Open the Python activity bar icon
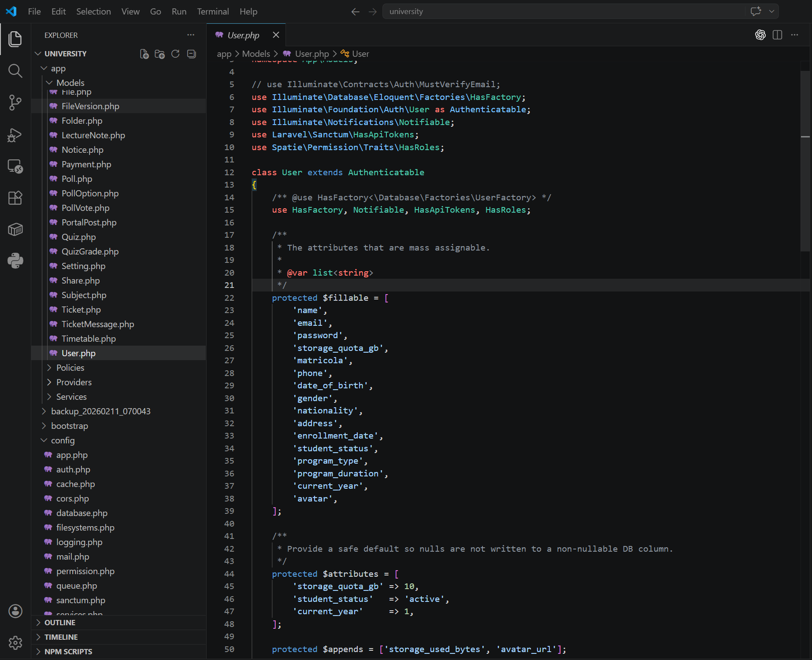 [15, 261]
